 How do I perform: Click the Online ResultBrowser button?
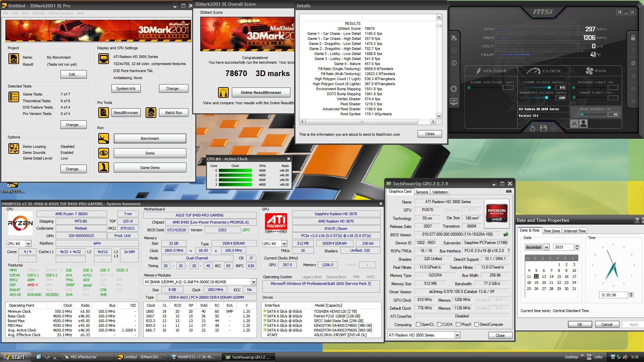[261, 93]
